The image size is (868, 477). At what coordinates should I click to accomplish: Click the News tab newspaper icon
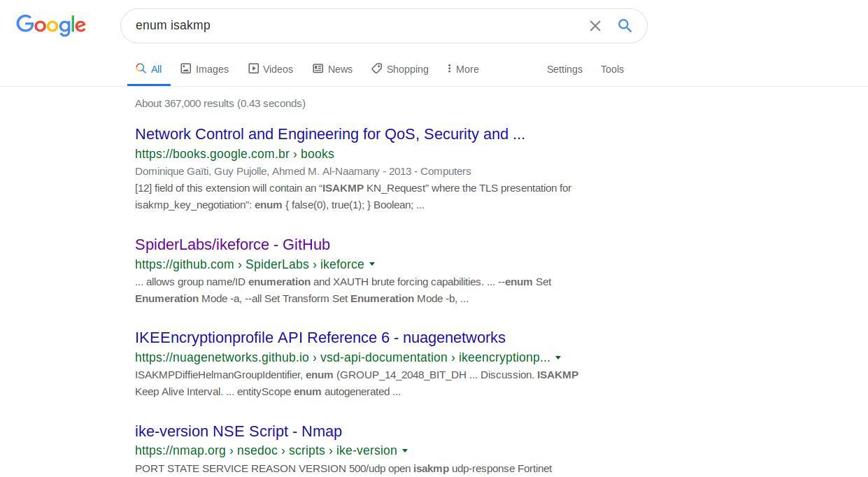pyautogui.click(x=318, y=69)
